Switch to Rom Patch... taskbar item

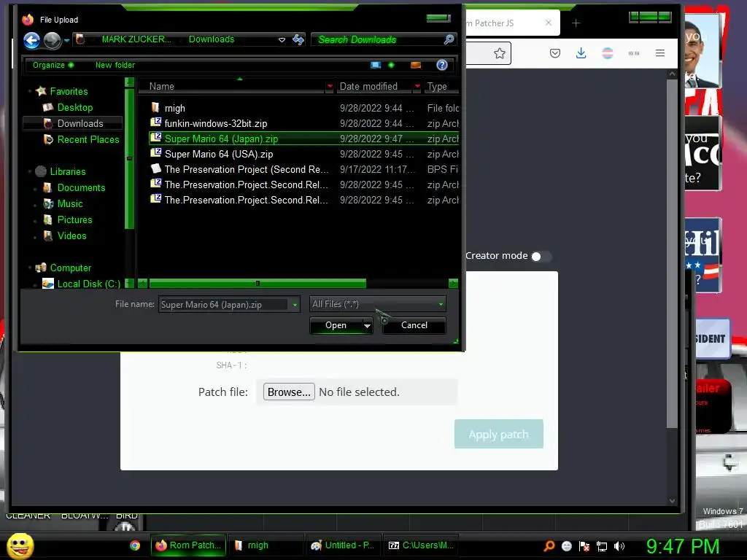(189, 545)
